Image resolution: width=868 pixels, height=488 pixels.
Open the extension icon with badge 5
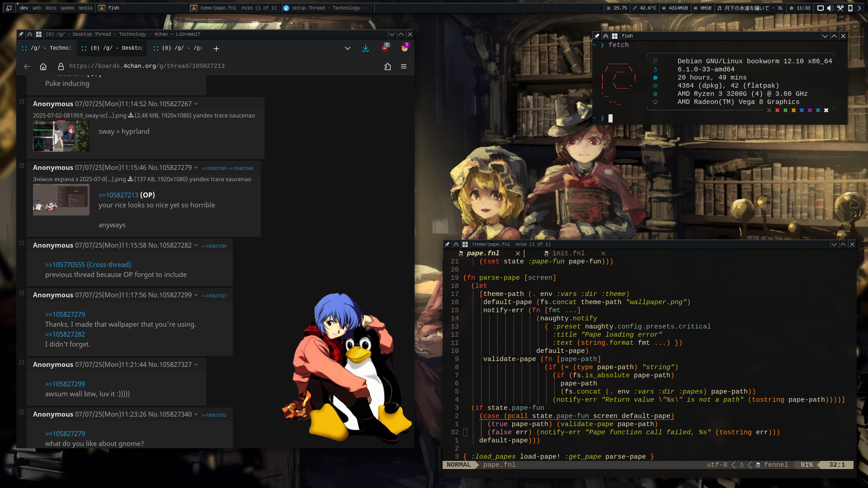(405, 48)
